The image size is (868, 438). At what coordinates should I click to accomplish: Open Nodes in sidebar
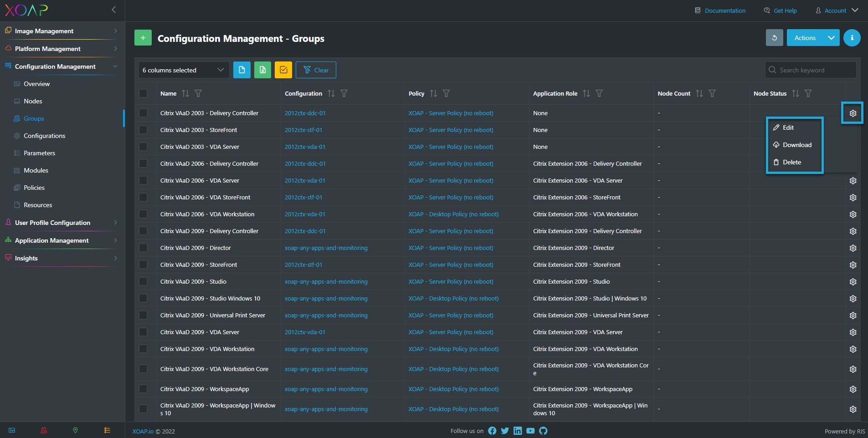33,101
